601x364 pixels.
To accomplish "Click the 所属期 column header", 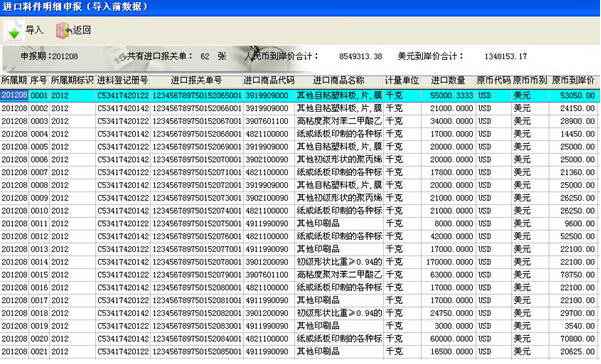I will pos(14,80).
